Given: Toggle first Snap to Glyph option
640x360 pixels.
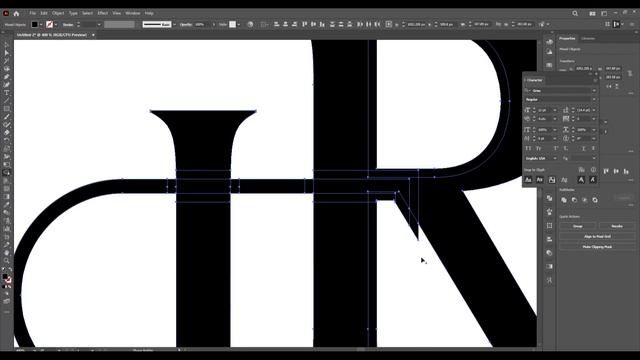Looking at the screenshot, I should pos(528,180).
